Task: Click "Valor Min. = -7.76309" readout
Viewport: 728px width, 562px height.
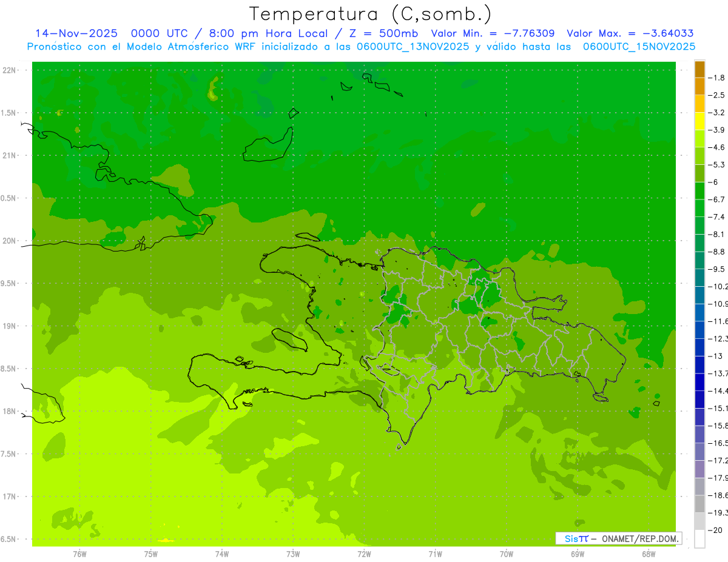Action: [x=493, y=34]
